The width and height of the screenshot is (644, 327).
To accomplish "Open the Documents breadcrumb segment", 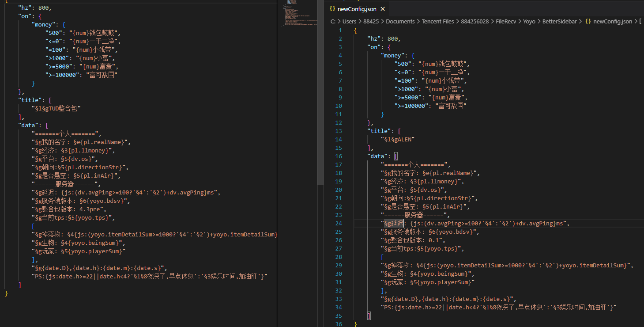I will [x=400, y=21].
